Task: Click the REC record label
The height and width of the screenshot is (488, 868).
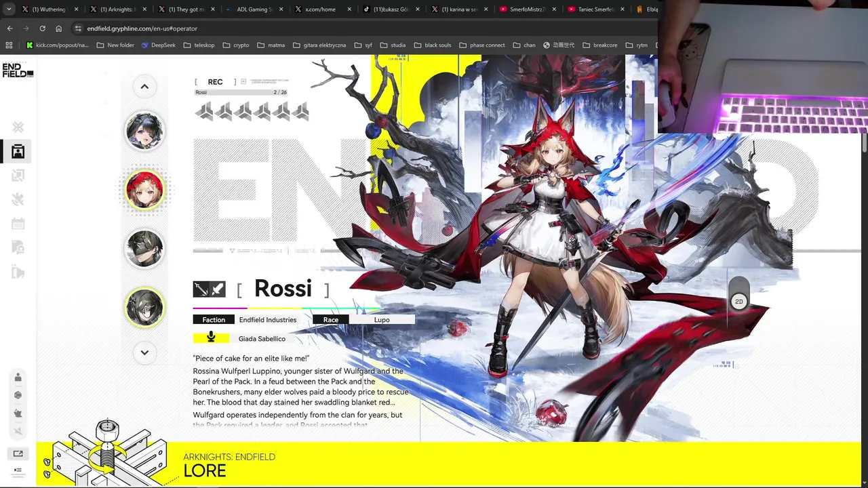Action: pyautogui.click(x=215, y=82)
